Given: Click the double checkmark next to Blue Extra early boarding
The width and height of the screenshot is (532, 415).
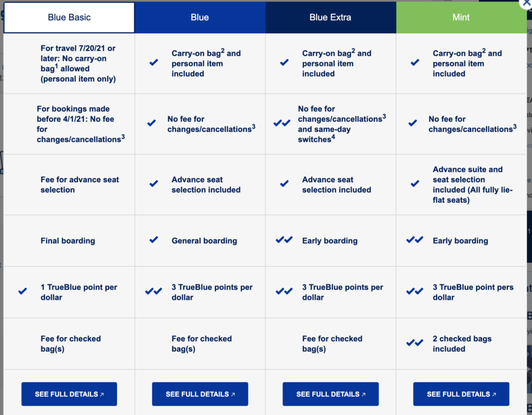Looking at the screenshot, I should (x=283, y=240).
